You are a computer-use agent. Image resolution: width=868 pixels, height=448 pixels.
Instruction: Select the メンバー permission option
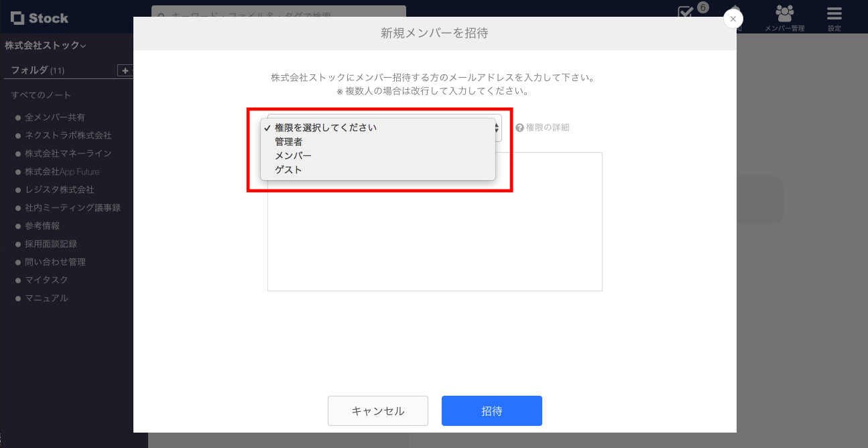(x=292, y=155)
